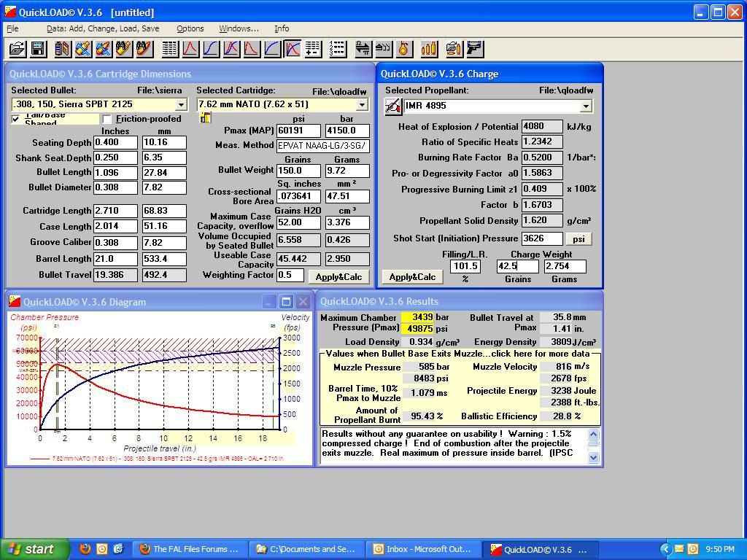Open file using the folder toolbar icon
This screenshot has width=747, height=560.
[17, 49]
